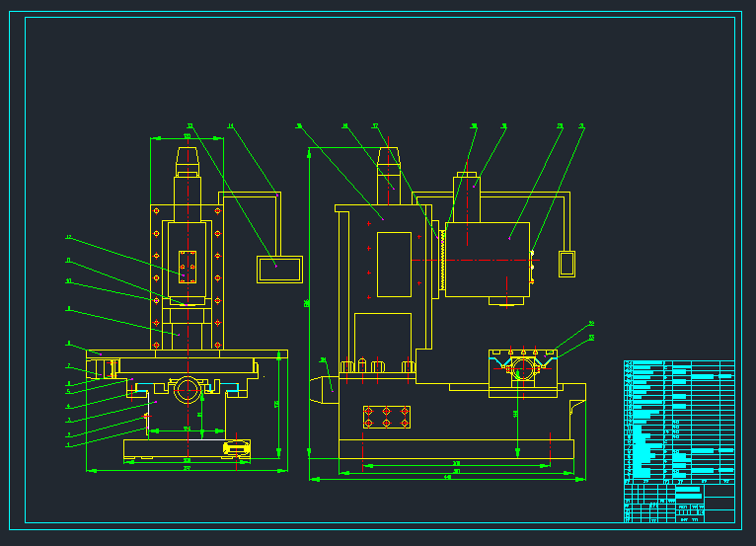Image resolution: width=756 pixels, height=546 pixels.
Task: Select the lower panel rectangle on side view column
Action: point(383,343)
